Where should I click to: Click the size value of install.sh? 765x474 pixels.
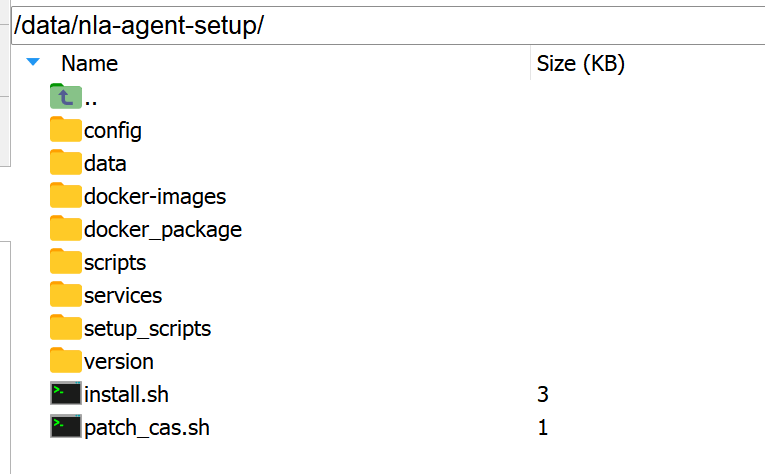[x=543, y=394]
